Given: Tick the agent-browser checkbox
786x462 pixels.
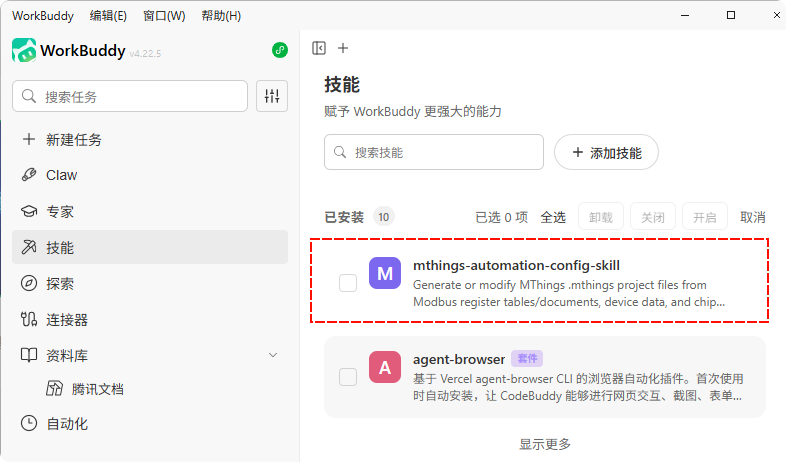Looking at the screenshot, I should pyautogui.click(x=348, y=376).
